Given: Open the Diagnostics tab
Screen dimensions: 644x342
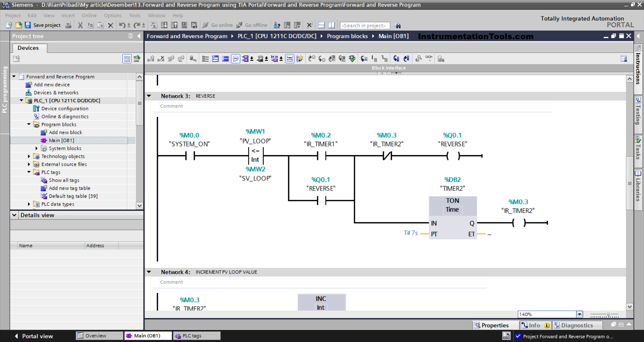Looking at the screenshot, I should point(577,325).
